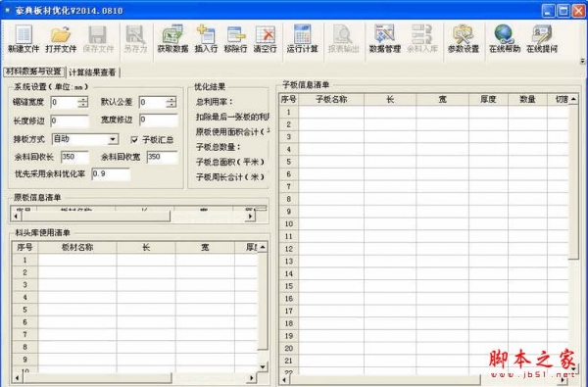
Task: Click 厚度 column header in 子板信息清单
Action: [x=488, y=99]
